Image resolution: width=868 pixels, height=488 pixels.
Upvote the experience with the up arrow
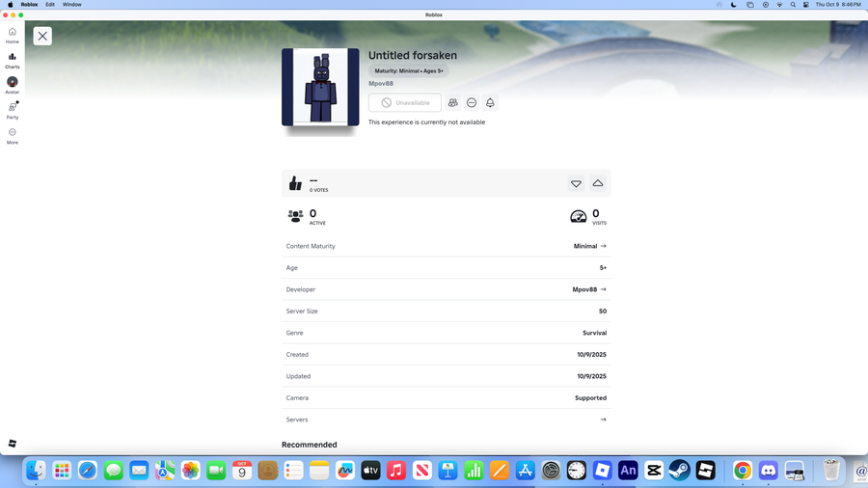click(598, 183)
